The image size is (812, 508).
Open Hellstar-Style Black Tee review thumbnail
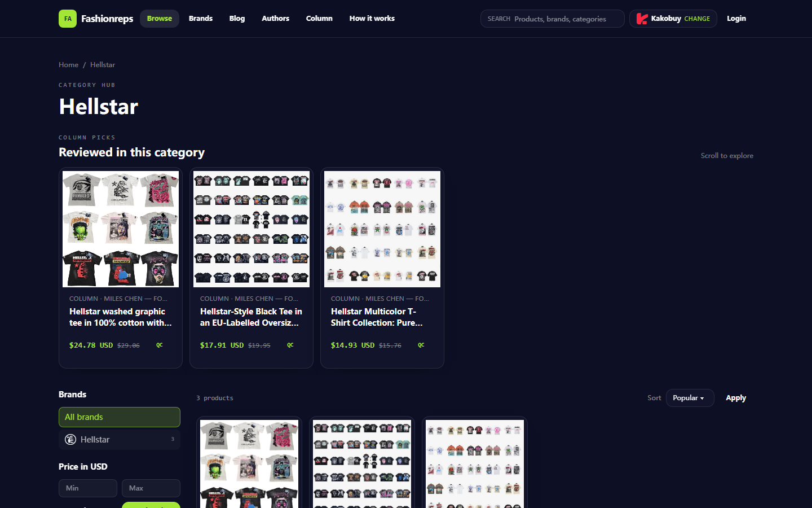pos(251,229)
